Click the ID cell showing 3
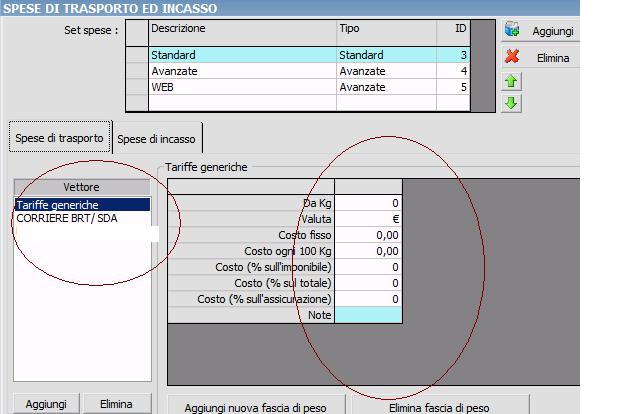 (x=453, y=55)
